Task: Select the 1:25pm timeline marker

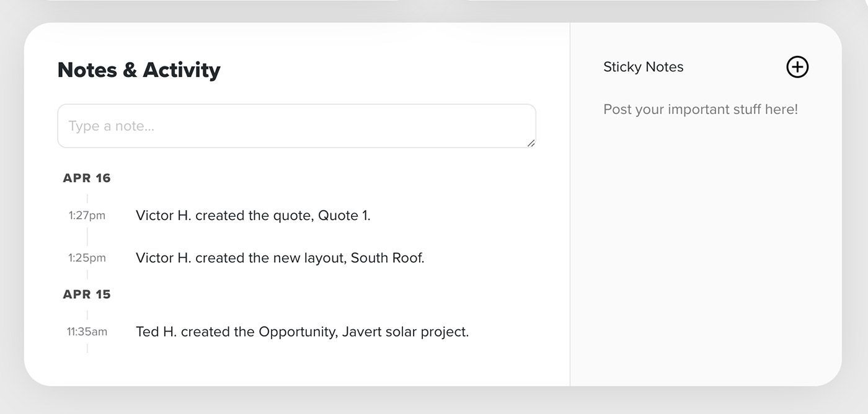Action: [87, 257]
